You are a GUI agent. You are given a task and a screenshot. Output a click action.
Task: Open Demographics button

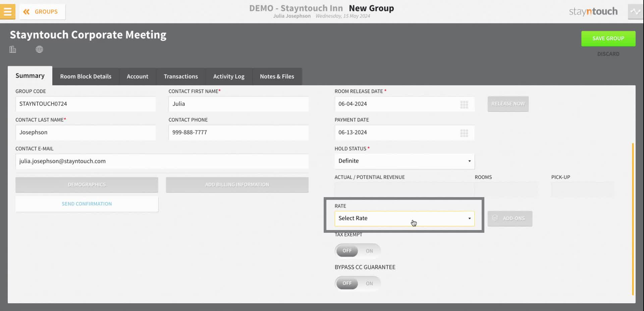(x=87, y=185)
